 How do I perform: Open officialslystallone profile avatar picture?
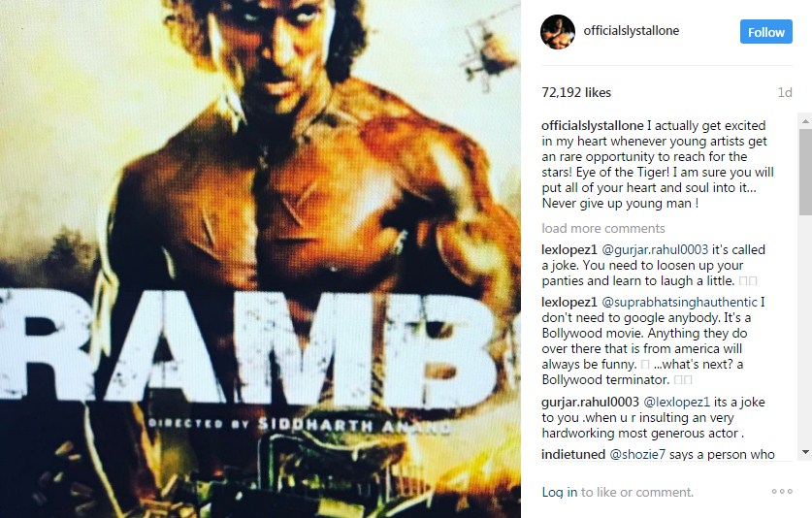coord(558,32)
